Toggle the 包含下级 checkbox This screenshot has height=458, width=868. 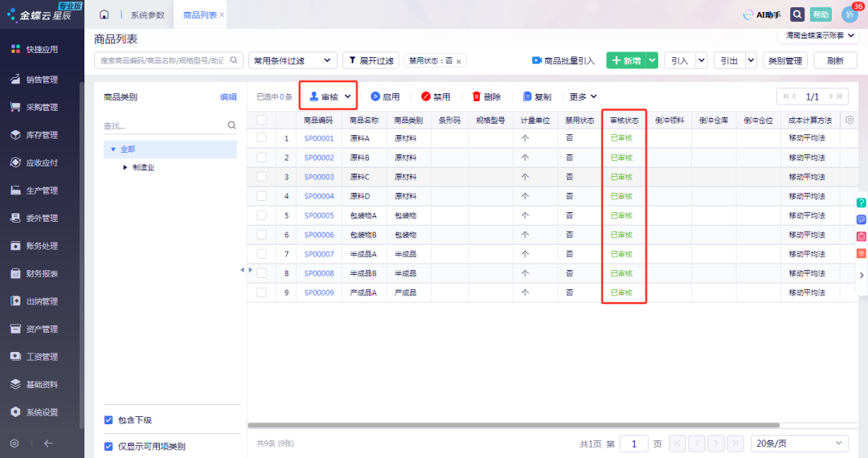108,419
